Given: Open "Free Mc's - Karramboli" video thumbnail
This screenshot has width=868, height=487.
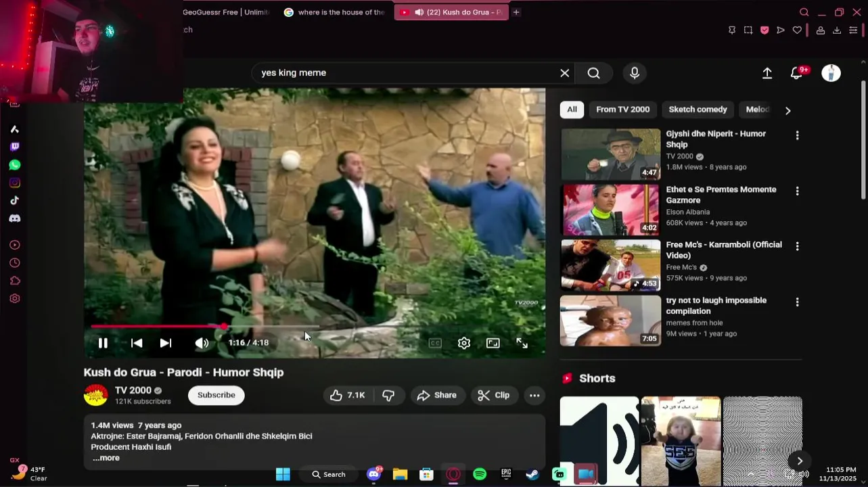Looking at the screenshot, I should [610, 264].
